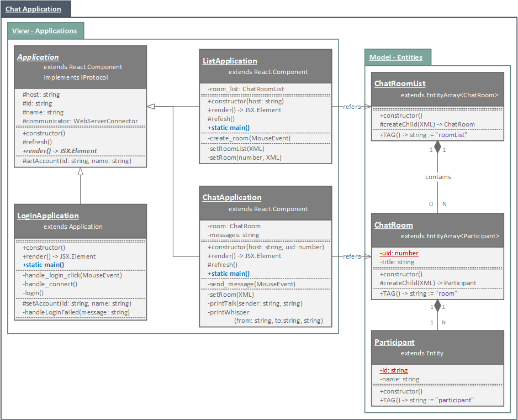The image size is (518, 420).
Task: Click the refers arrow from ChatApplication
Action: pos(352,256)
